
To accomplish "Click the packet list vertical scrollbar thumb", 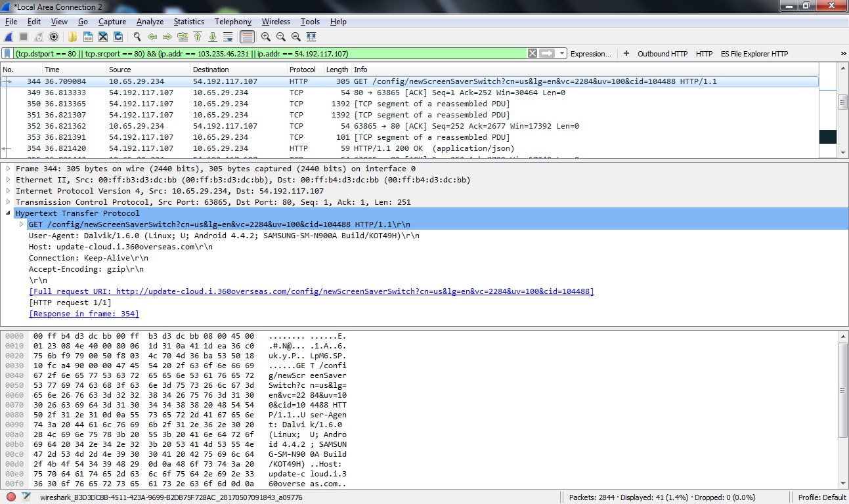I will [843, 102].
